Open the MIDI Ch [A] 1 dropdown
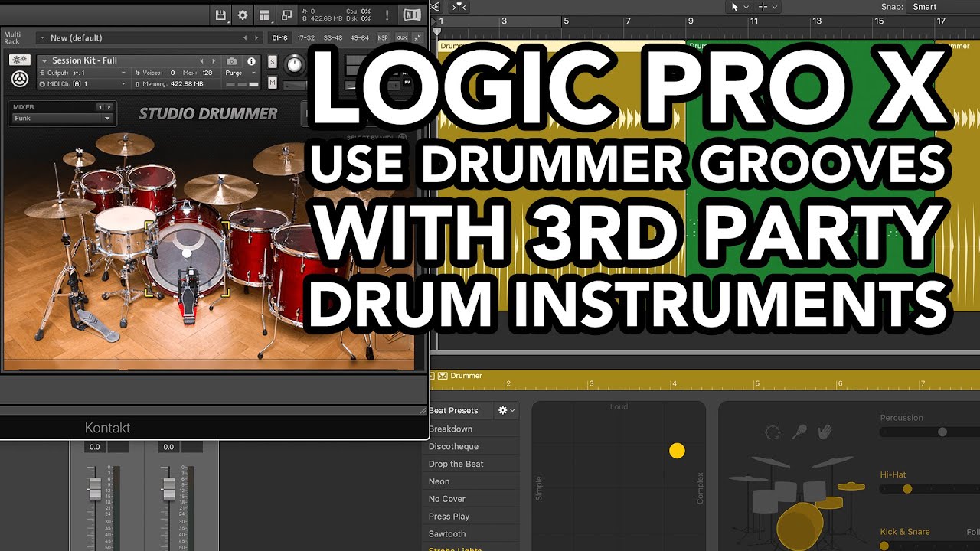The height and width of the screenshot is (551, 980). tap(83, 83)
